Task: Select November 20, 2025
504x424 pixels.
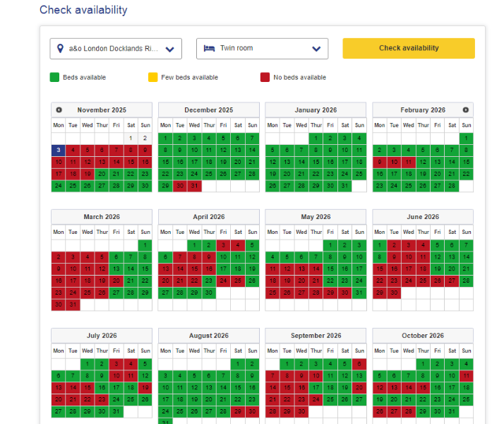Action: (x=102, y=174)
